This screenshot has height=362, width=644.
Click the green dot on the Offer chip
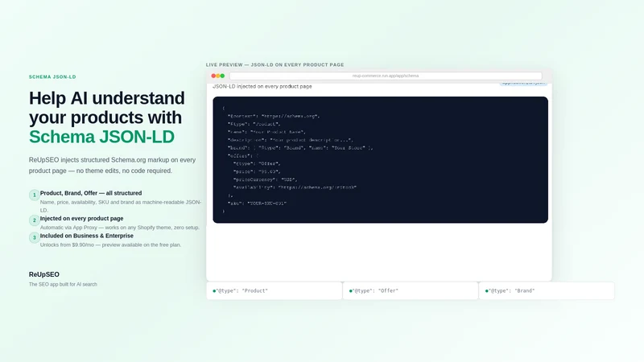pyautogui.click(x=350, y=291)
